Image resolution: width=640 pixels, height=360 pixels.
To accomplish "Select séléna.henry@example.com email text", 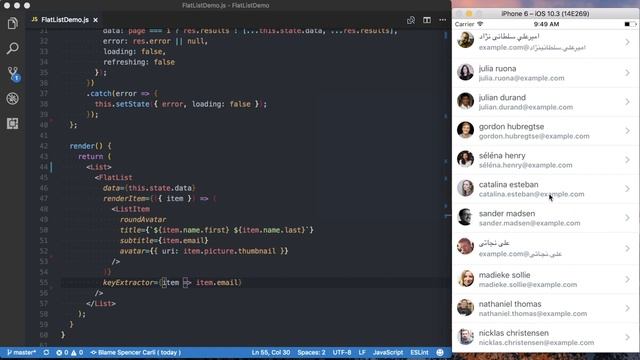I will click(525, 165).
